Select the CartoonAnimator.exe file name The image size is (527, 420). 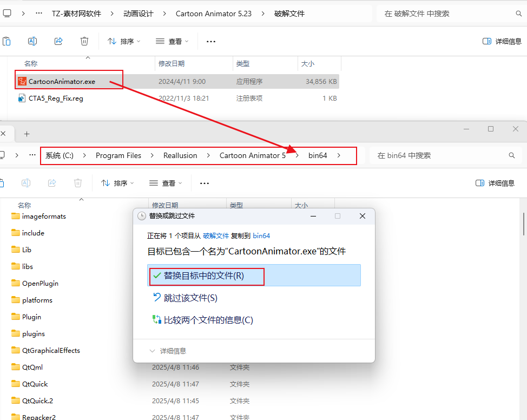[62, 81]
